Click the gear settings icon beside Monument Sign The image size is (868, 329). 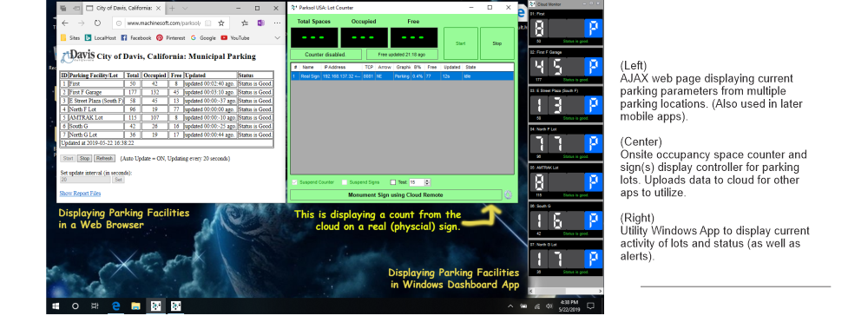click(x=508, y=195)
